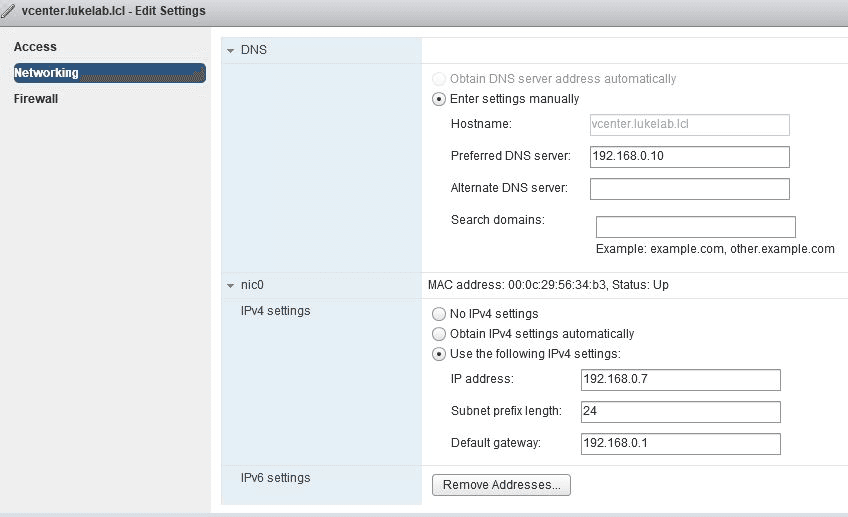Click the Preferred DNS server field
This screenshot has width=848, height=517.
point(689,157)
